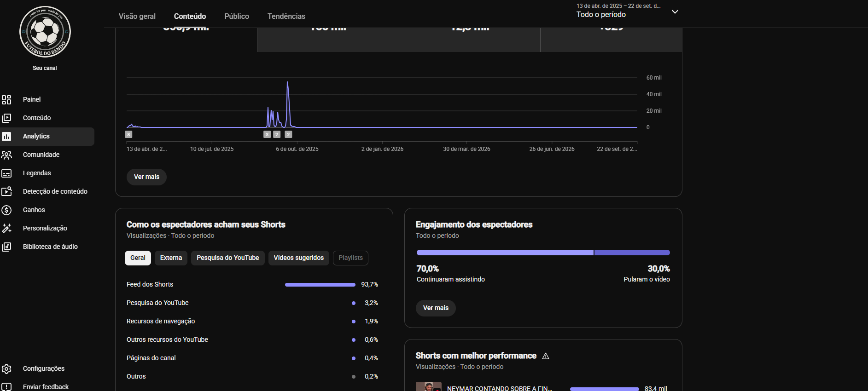Screen dimensions: 868x391
Task: Click the Conteúdo sidebar icon
Action: 6,118
